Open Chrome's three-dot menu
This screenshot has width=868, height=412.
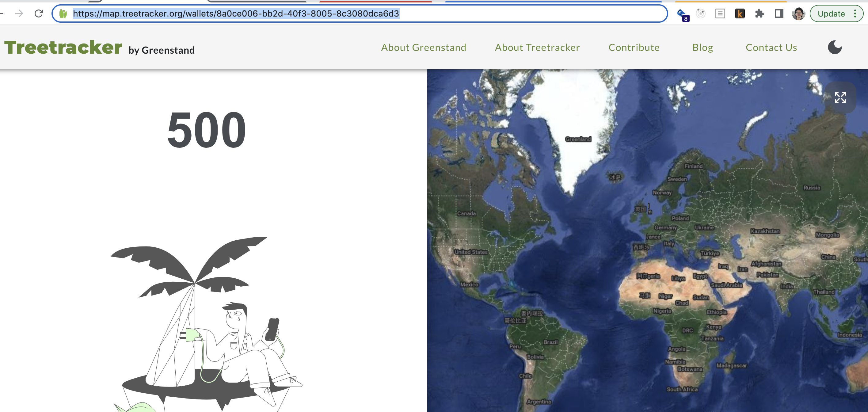pos(855,13)
